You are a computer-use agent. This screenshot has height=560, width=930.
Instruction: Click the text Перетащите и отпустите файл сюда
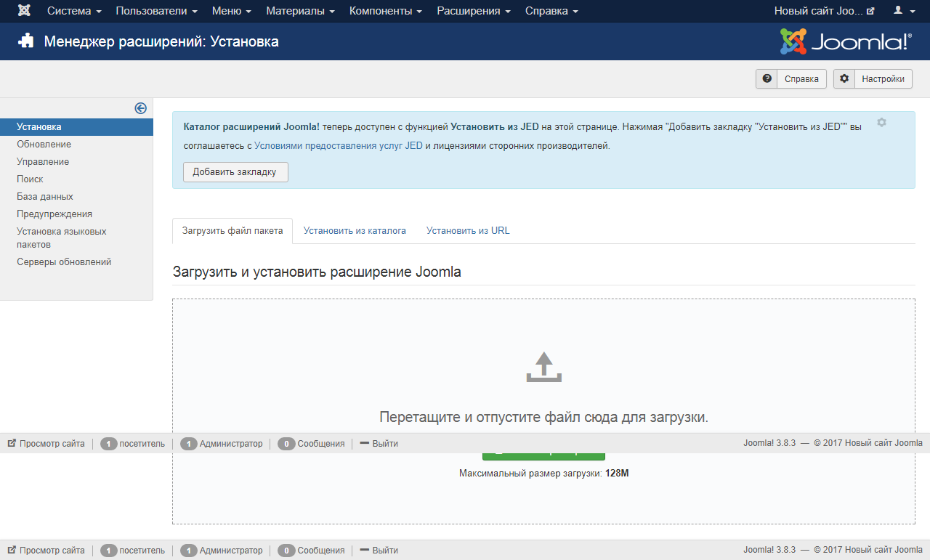(x=543, y=417)
